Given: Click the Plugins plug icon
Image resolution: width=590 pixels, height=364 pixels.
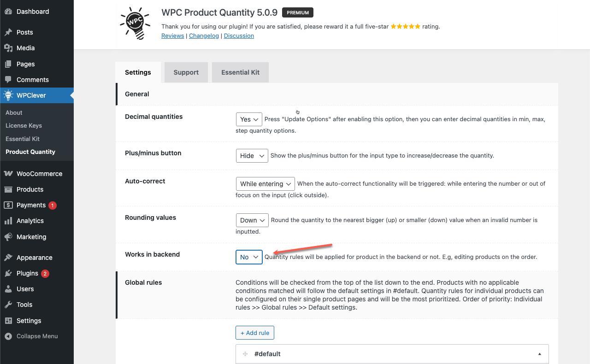Looking at the screenshot, I should click(8, 273).
